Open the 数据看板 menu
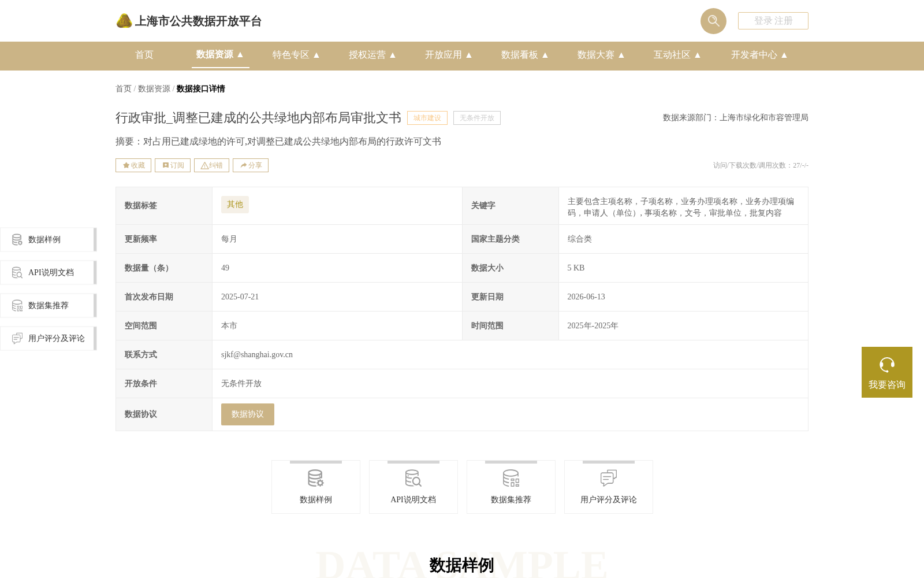The width and height of the screenshot is (924, 578). (x=525, y=55)
